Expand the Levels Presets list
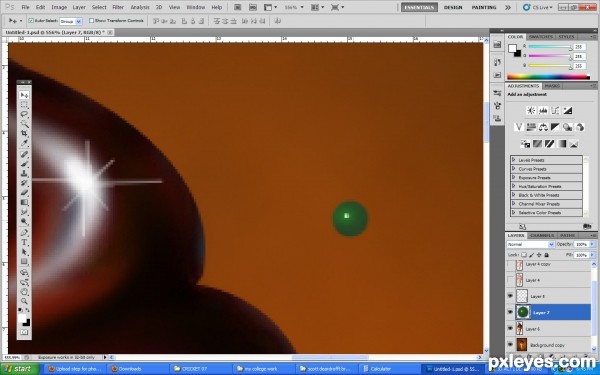This screenshot has height=375, width=600. pos(514,160)
